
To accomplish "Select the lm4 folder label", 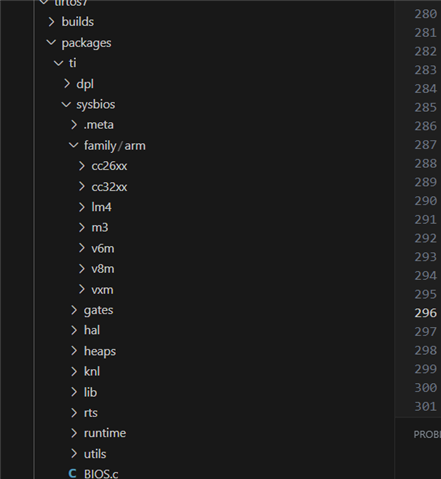I will [x=101, y=207].
